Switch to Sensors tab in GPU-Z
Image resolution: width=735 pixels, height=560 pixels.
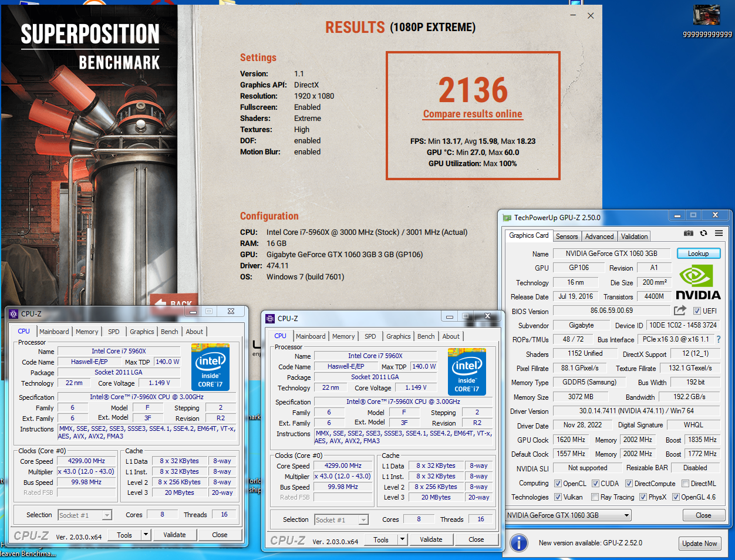[567, 237]
